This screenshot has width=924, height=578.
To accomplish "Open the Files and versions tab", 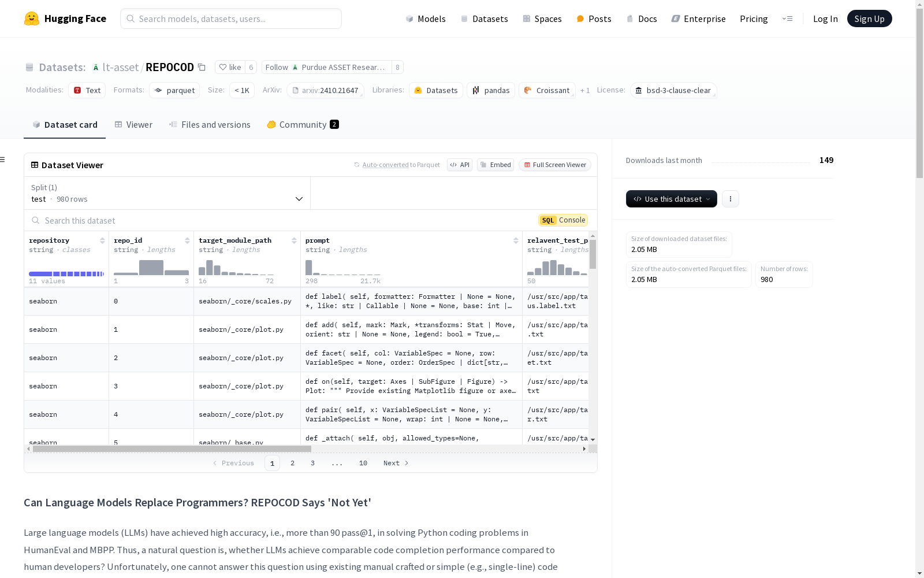I will (210, 125).
